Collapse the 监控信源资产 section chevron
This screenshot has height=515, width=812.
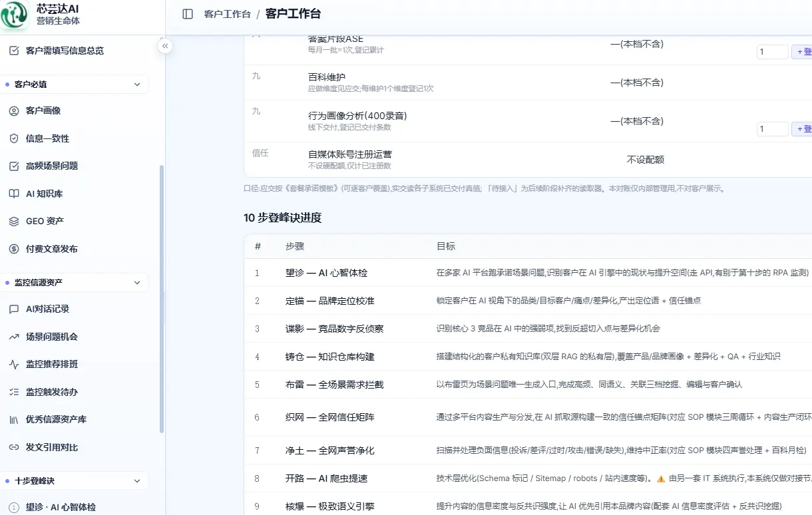click(137, 283)
